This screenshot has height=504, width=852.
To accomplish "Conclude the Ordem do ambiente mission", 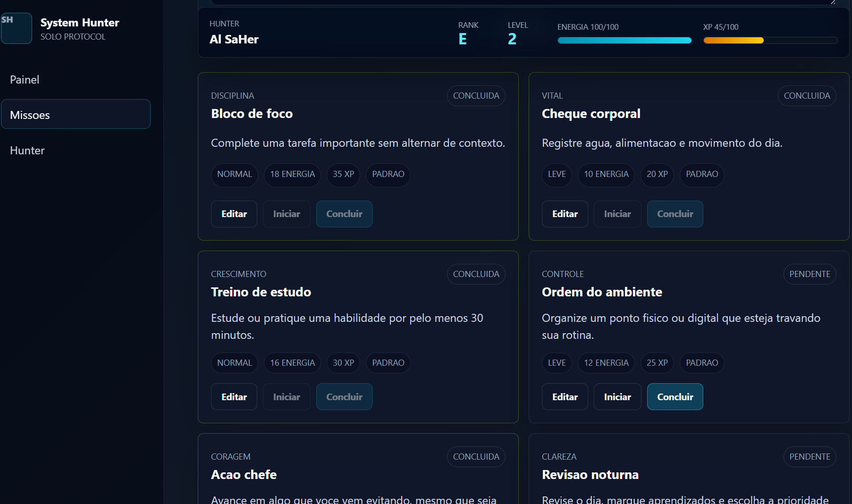I will 675,397.
